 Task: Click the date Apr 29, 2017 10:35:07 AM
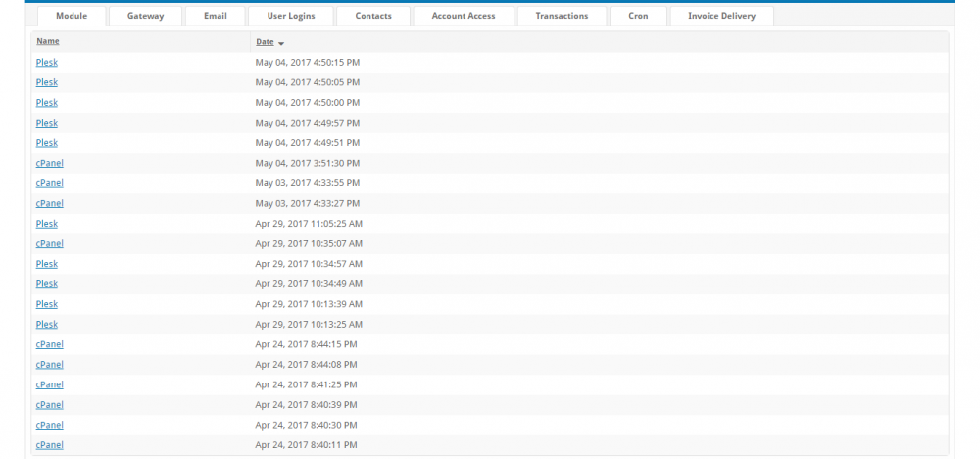click(309, 243)
